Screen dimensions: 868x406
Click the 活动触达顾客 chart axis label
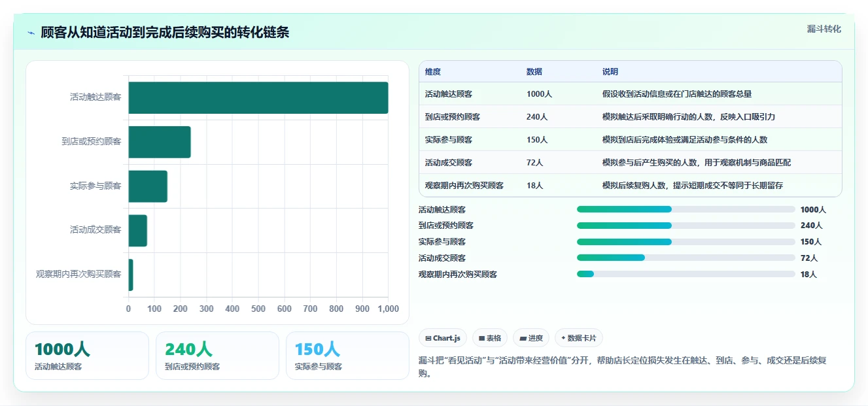tap(95, 97)
